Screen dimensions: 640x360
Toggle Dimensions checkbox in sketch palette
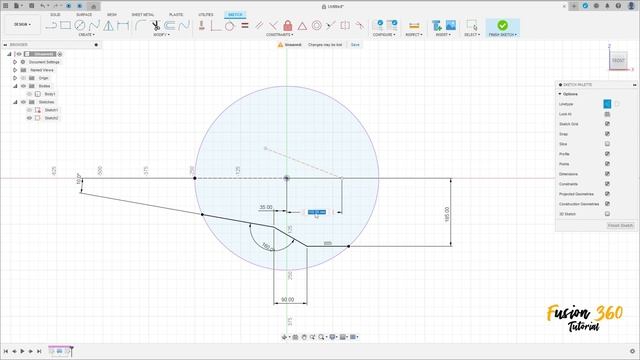click(x=607, y=174)
